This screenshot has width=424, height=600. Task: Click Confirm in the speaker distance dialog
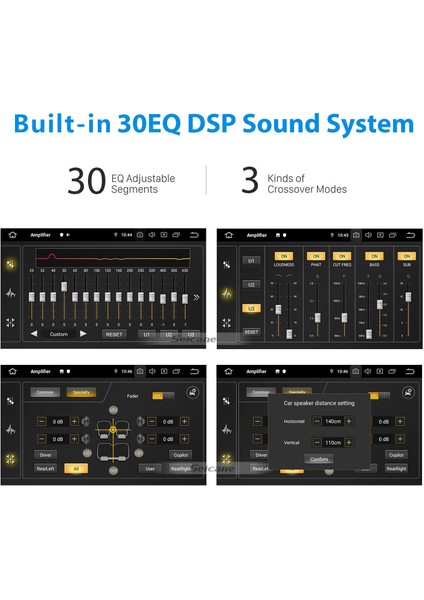(x=319, y=459)
